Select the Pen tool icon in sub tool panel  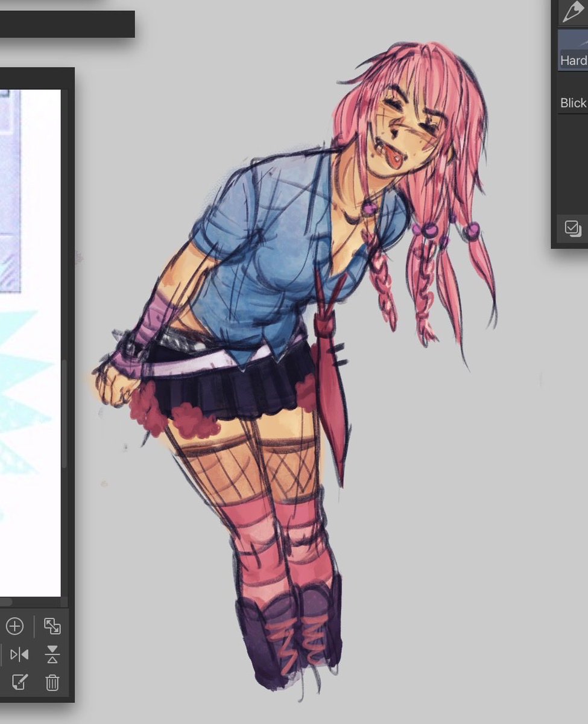click(x=573, y=12)
